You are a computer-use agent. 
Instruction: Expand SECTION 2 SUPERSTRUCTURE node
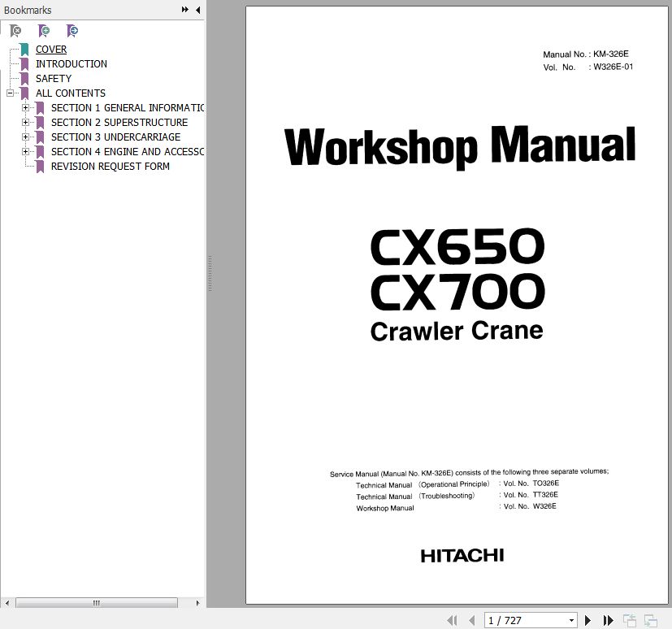point(25,122)
